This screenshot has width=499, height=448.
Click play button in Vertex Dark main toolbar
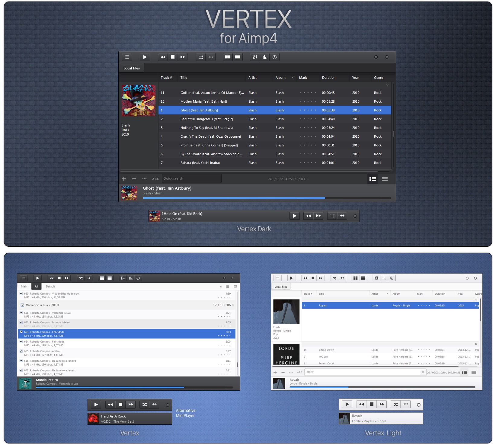[x=145, y=57]
